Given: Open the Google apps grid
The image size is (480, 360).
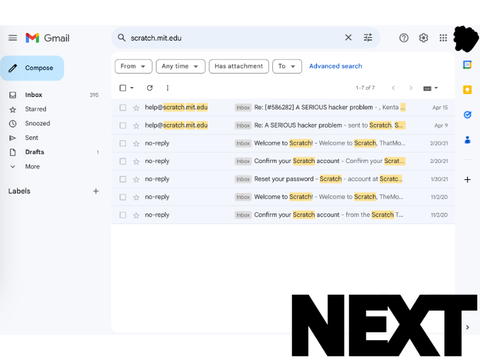Looking at the screenshot, I should coord(443,38).
